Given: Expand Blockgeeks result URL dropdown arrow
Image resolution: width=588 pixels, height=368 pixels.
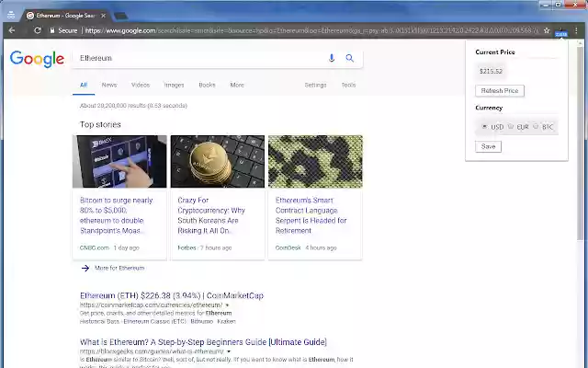Looking at the screenshot, I should [229, 351].
